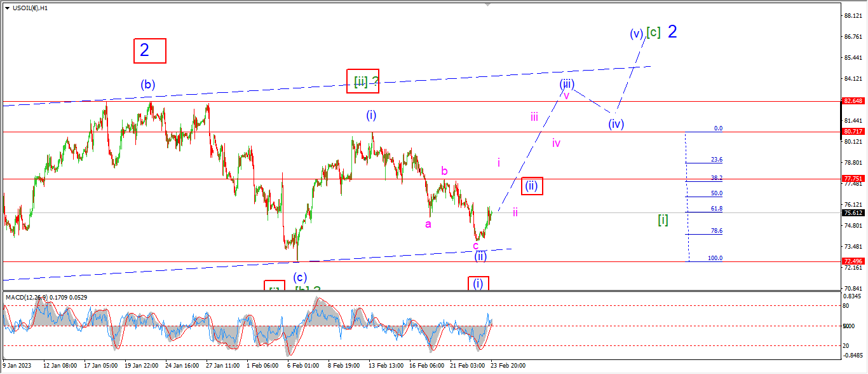
Task: Select the green '[i]' label near Fibonacci levels
Action: point(663,219)
